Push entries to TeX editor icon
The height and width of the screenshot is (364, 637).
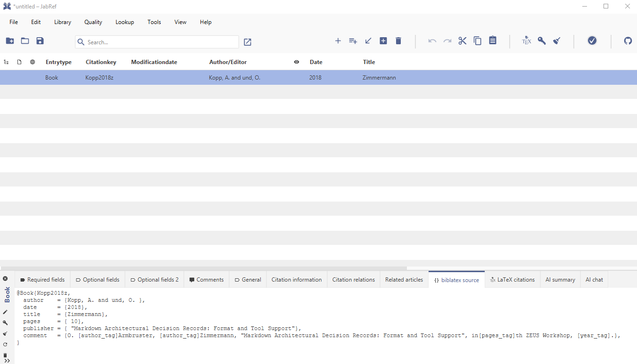pos(526,41)
